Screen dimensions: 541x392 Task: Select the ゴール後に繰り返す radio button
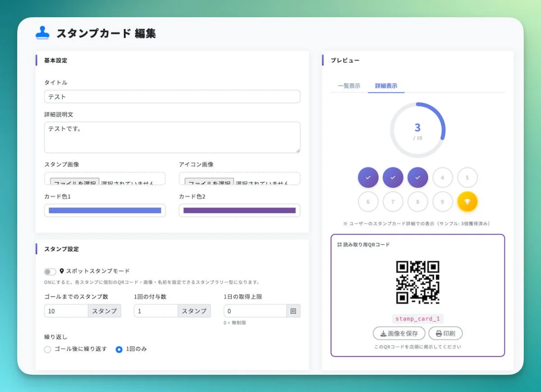coord(47,349)
